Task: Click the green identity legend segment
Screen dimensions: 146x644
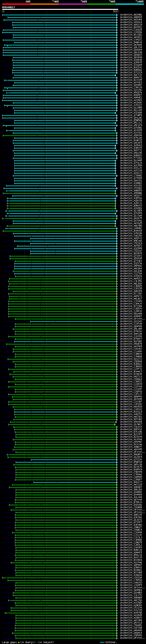Action: [x=101, y=4]
